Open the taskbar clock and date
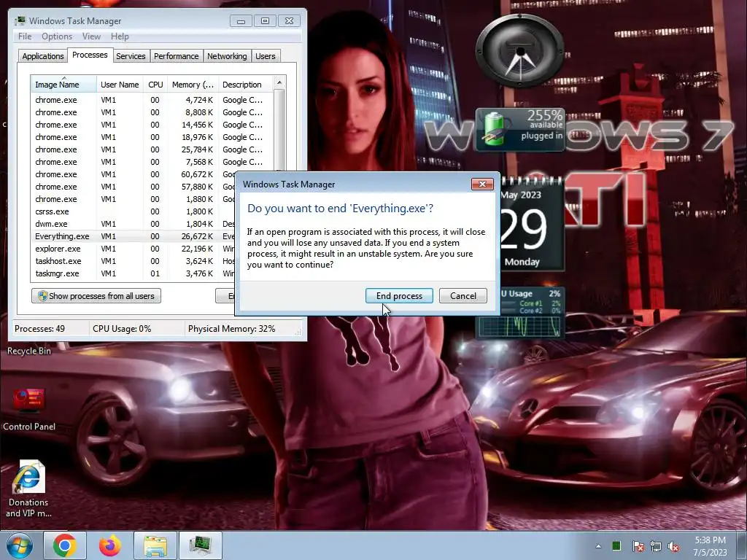The width and height of the screenshot is (747, 560). pos(711,546)
